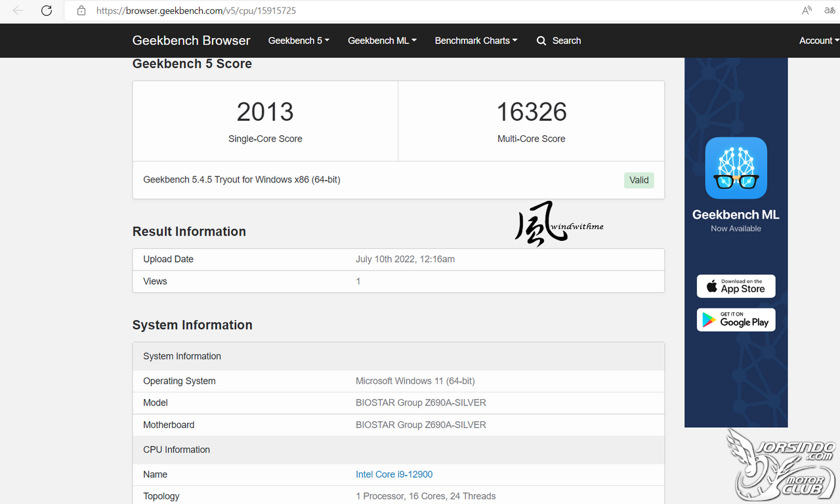This screenshot has width=840, height=504.
Task: Click the Single-Core Score label
Action: pos(265,138)
